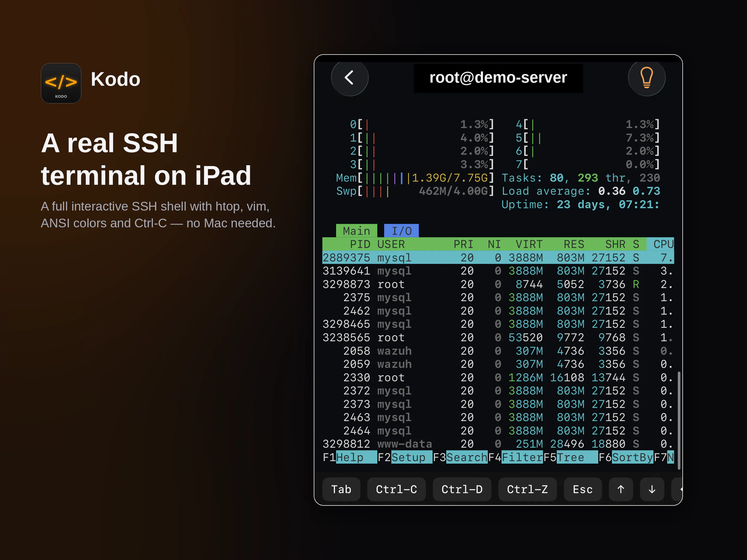Viewport: 747px width, 560px height.
Task: Tap the Ctrl-Z key button
Action: point(527,489)
